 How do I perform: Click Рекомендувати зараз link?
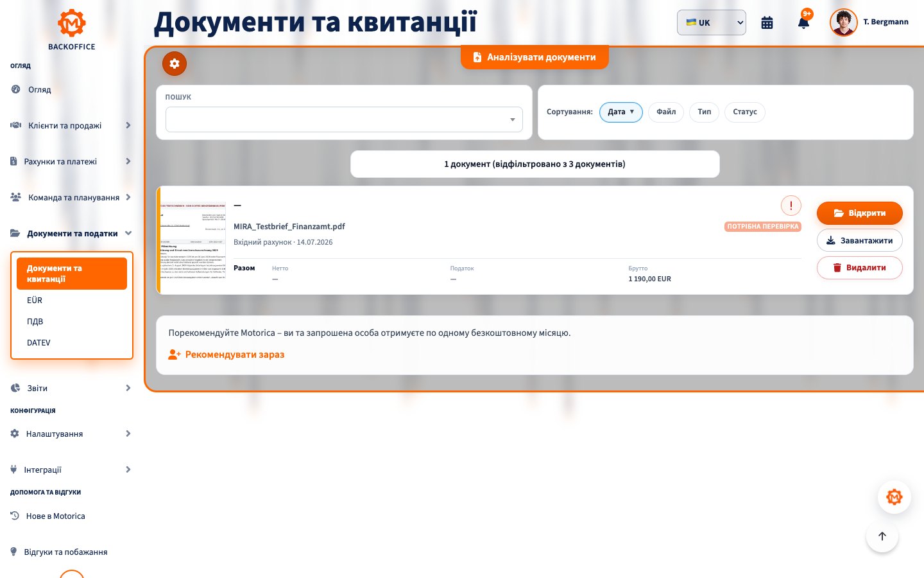pyautogui.click(x=235, y=355)
